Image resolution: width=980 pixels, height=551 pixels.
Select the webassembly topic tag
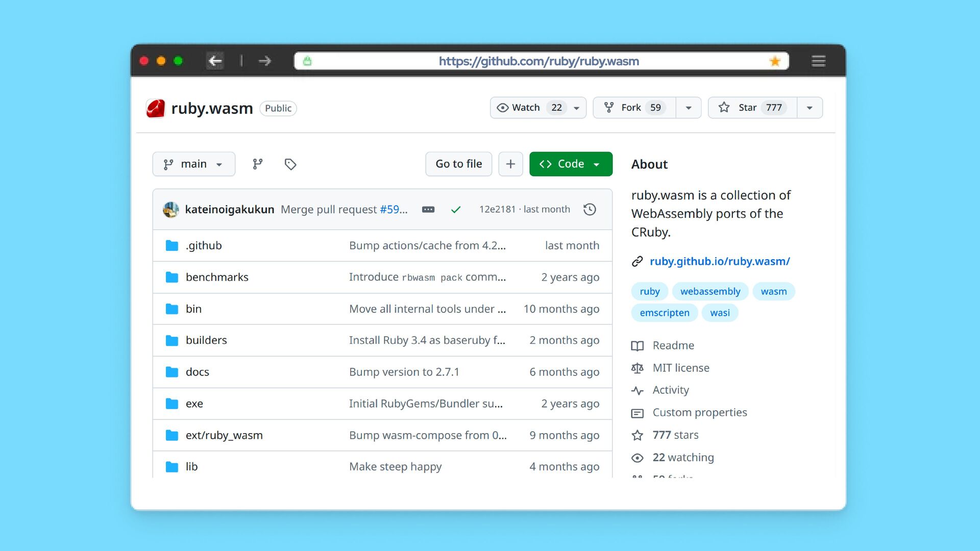coord(710,291)
